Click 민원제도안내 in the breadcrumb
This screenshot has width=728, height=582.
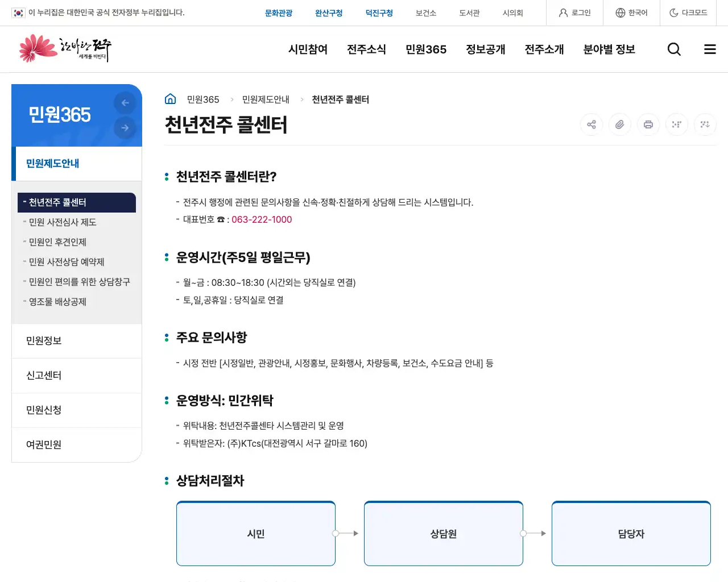click(266, 99)
